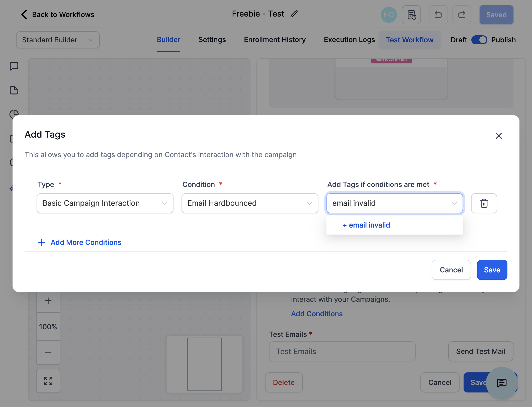Viewport: 532px width, 407px height.
Task: Edit the workflow name with the pencil icon
Action: [x=294, y=14]
